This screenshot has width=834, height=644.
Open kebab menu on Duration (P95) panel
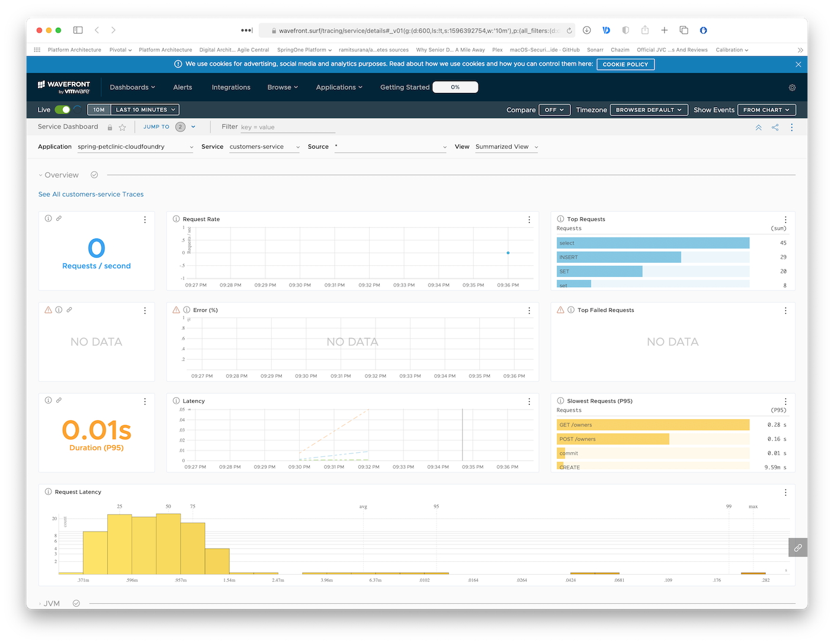point(145,401)
